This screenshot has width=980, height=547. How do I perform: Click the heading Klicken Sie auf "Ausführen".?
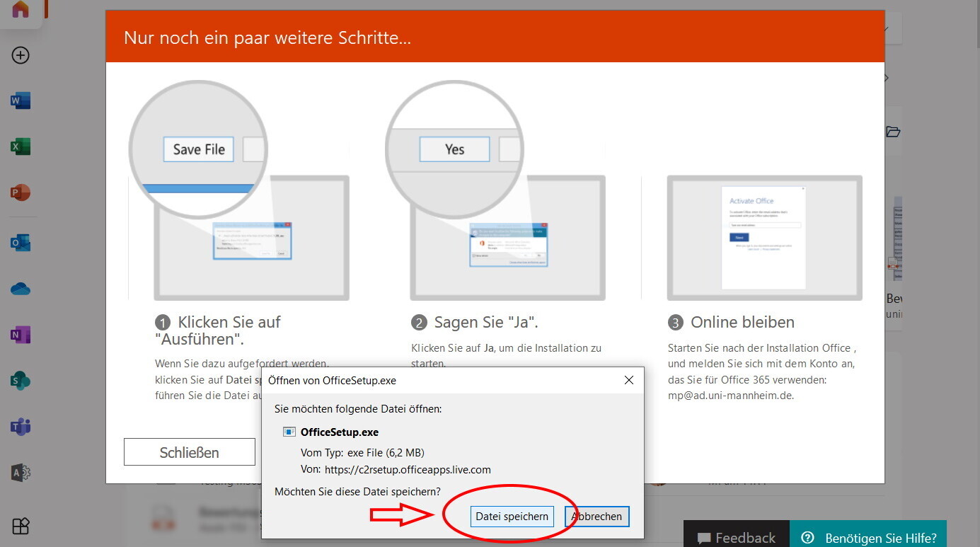218,330
